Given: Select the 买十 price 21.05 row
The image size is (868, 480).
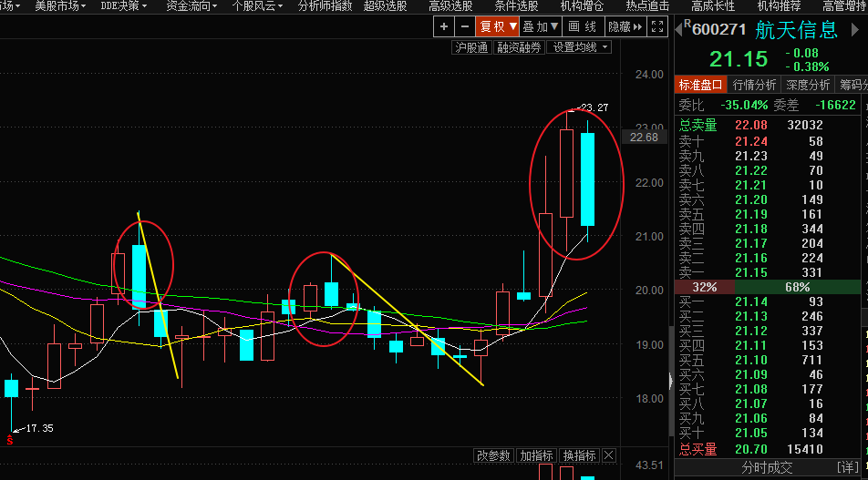Looking at the screenshot, I should click(768, 433).
